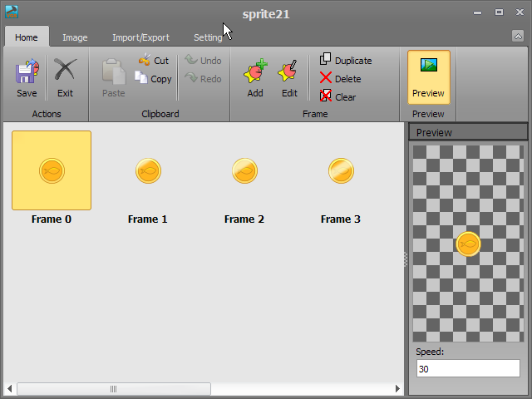Click the Save floppy disk icon
Screen dimensions: 532x399
pos(27,72)
